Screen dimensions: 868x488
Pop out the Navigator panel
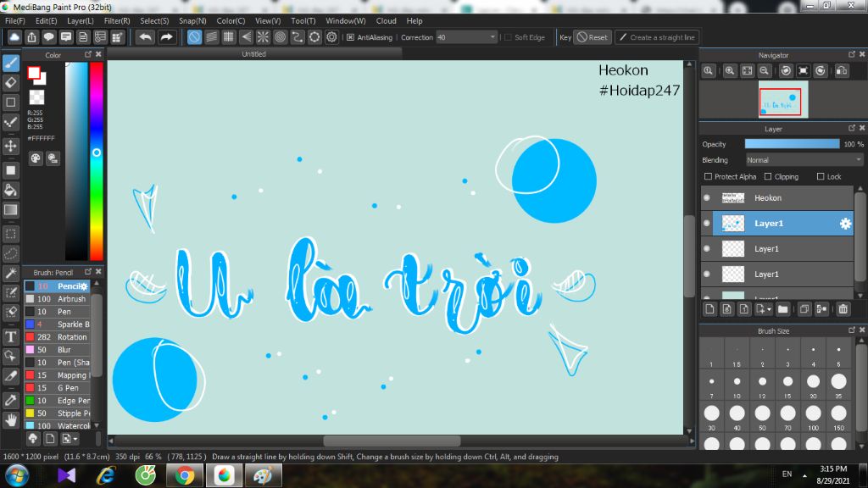pyautogui.click(x=851, y=54)
